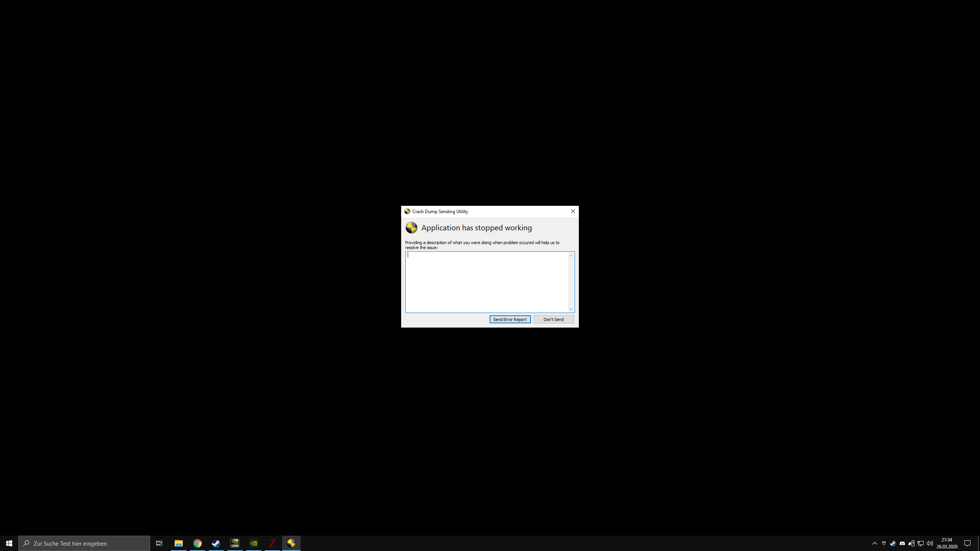Switch to the red Z application in taskbar
This screenshot has width=980, height=551.
pos(272,543)
